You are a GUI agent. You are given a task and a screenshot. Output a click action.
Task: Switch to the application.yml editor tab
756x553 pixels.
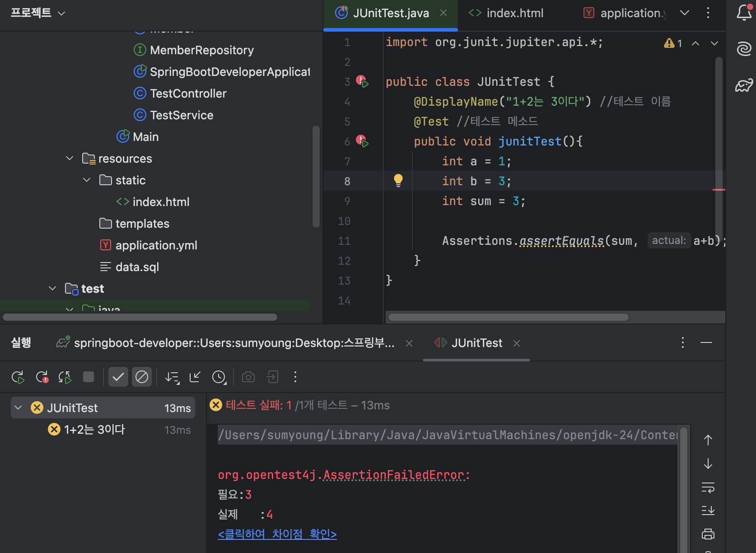[x=625, y=13]
